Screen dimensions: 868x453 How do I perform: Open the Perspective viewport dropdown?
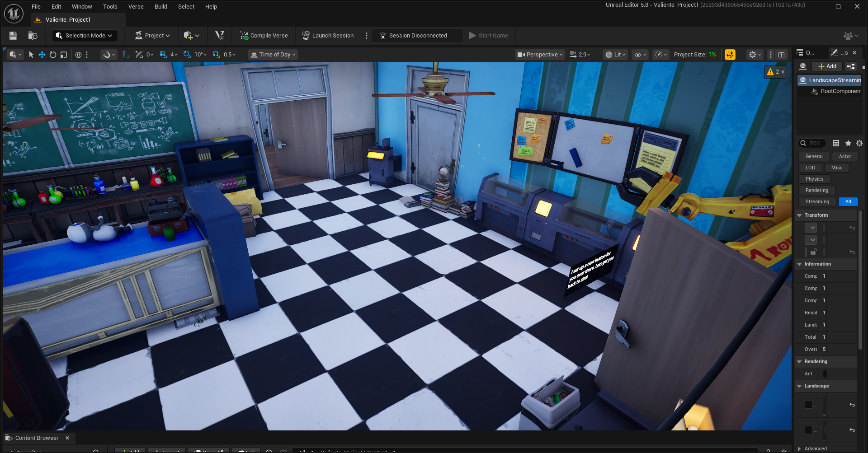coord(540,55)
